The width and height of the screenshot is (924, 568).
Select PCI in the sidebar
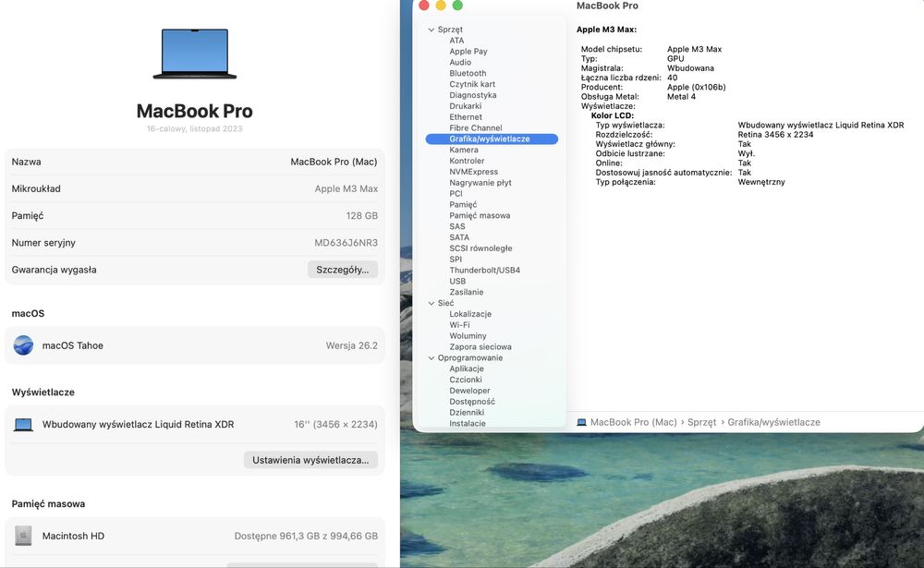(456, 193)
